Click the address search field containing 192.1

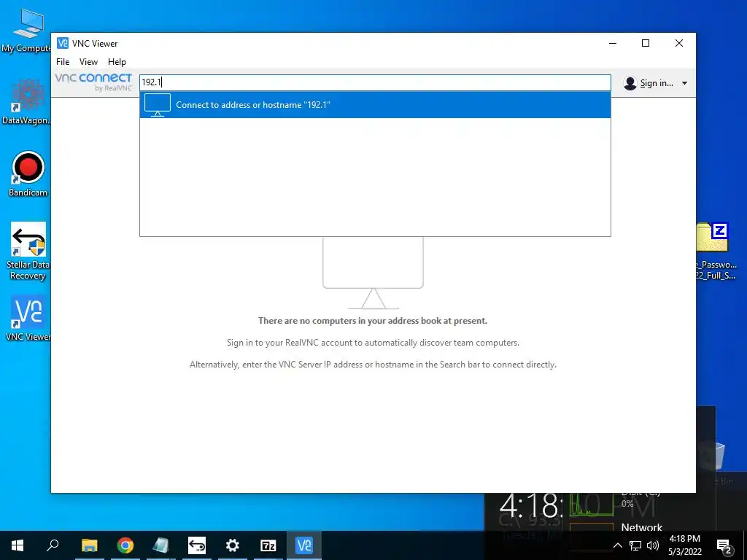[375, 82]
